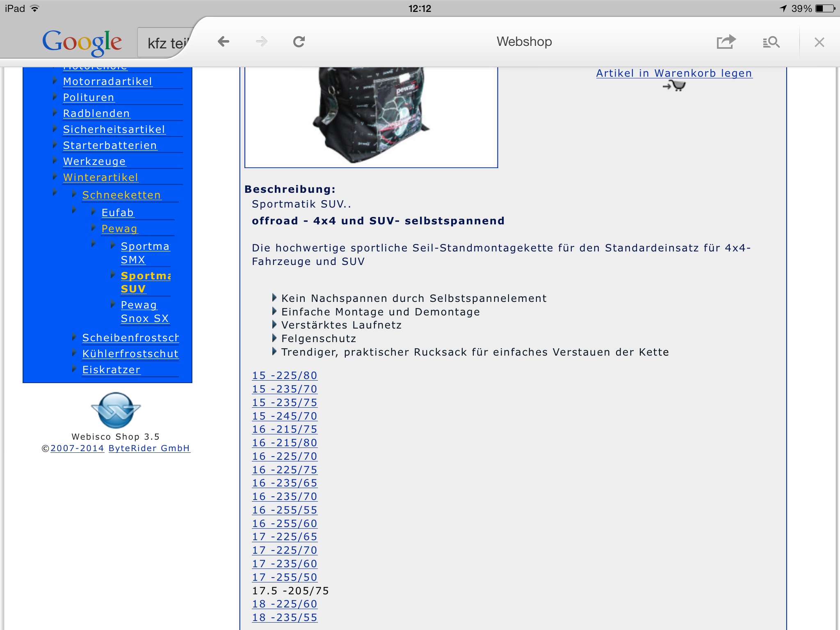Image resolution: width=840 pixels, height=630 pixels.
Task: Click arrow bullet beside Schneeketten
Action: click(74, 194)
